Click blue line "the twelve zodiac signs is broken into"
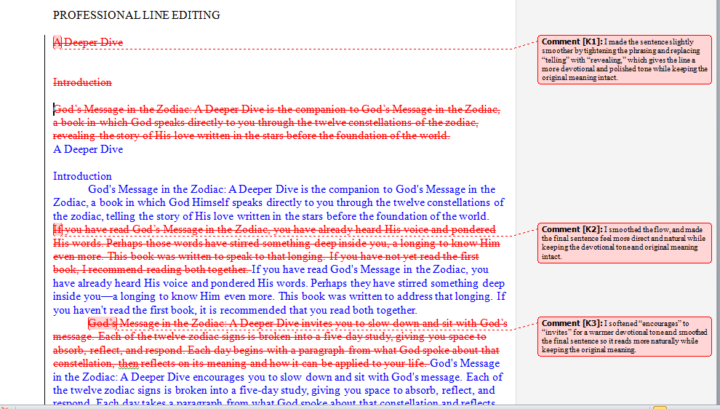The width and height of the screenshot is (720, 409). coord(274,391)
